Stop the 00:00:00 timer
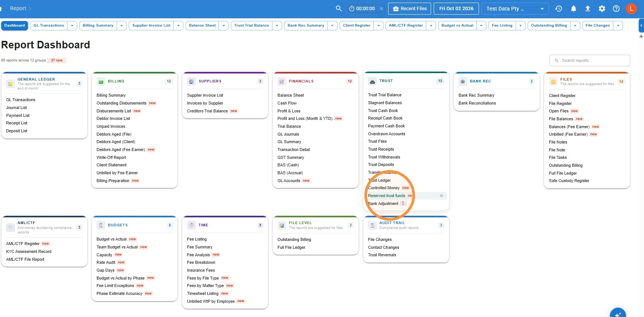This screenshot has height=317, width=644. pos(381,9)
